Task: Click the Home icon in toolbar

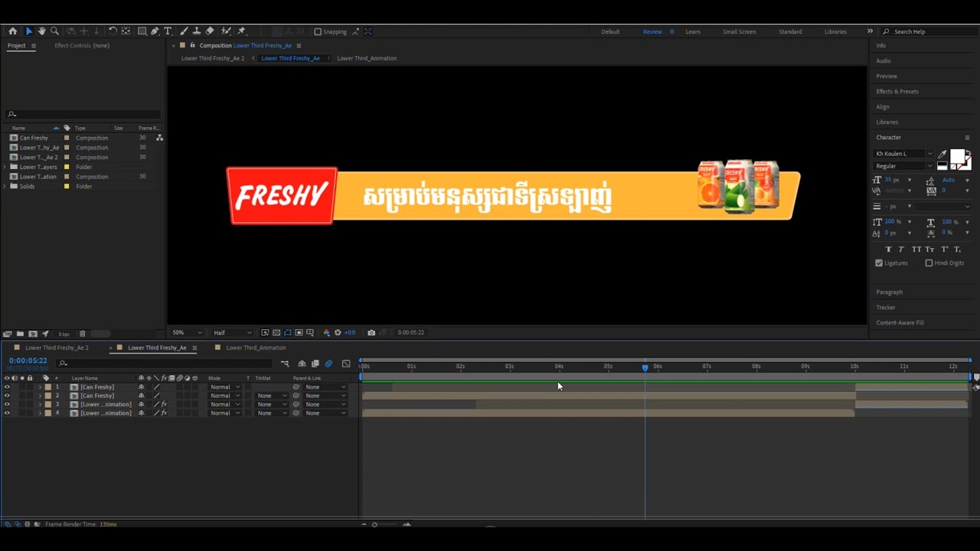Action: pyautogui.click(x=12, y=31)
